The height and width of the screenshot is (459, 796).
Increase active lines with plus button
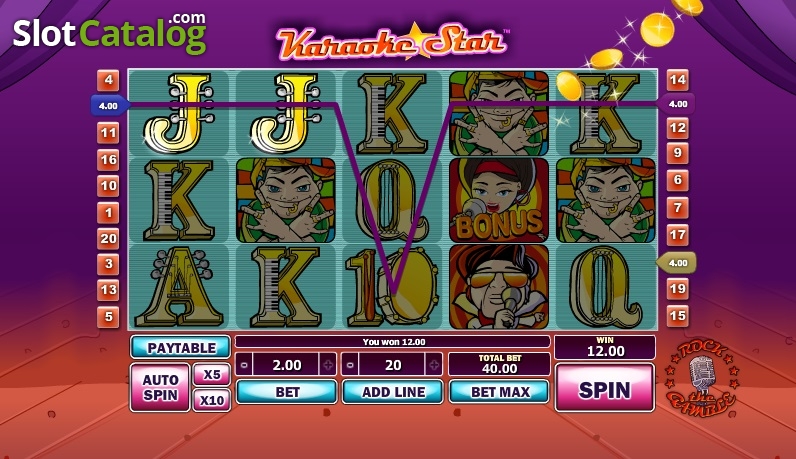point(434,365)
